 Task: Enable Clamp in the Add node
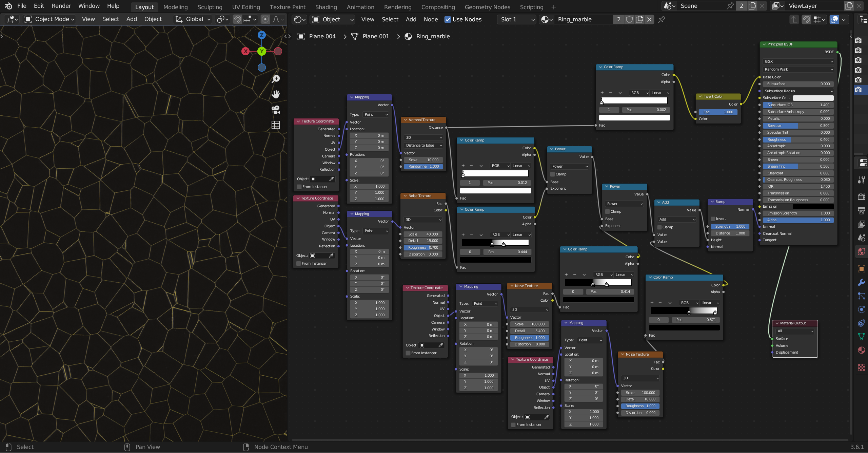click(x=659, y=227)
